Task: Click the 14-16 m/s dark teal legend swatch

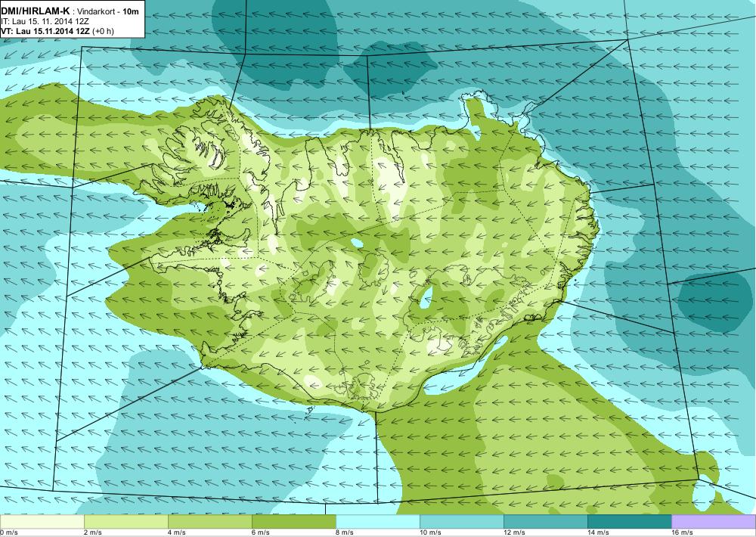Action: [629, 522]
